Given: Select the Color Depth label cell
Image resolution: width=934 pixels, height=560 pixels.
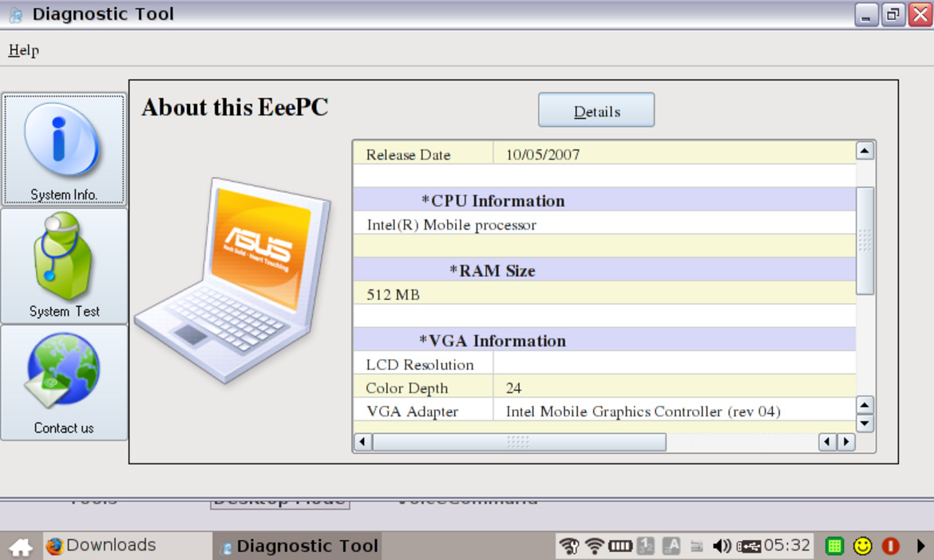Looking at the screenshot, I should coord(423,386).
